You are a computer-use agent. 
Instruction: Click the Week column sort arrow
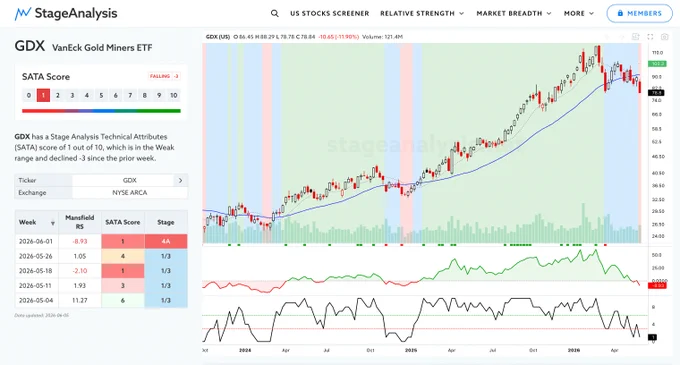coord(53,223)
